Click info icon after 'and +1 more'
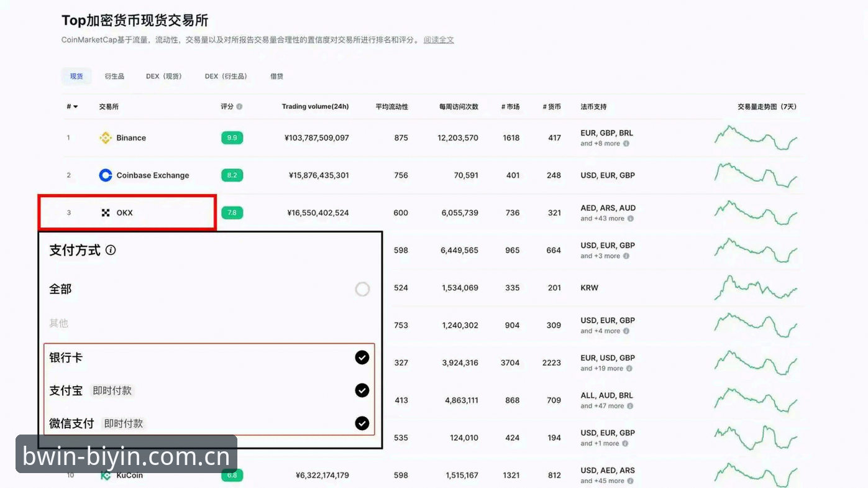The image size is (868, 488). (x=626, y=444)
